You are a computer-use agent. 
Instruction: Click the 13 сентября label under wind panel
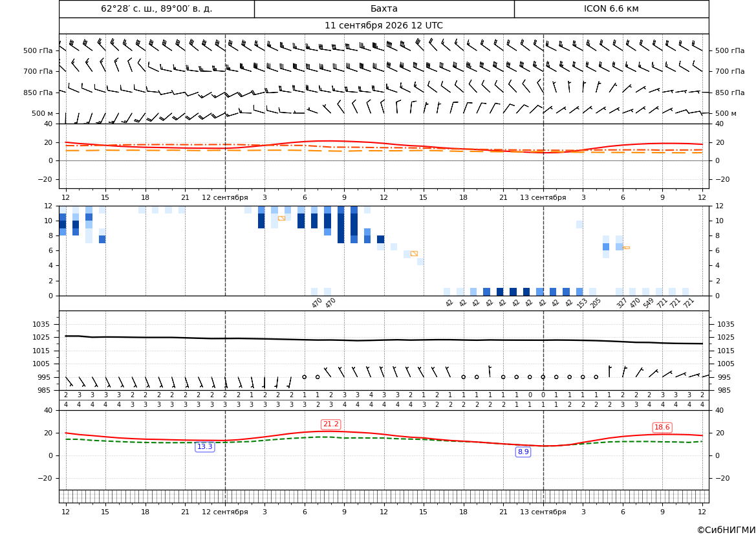543,197
